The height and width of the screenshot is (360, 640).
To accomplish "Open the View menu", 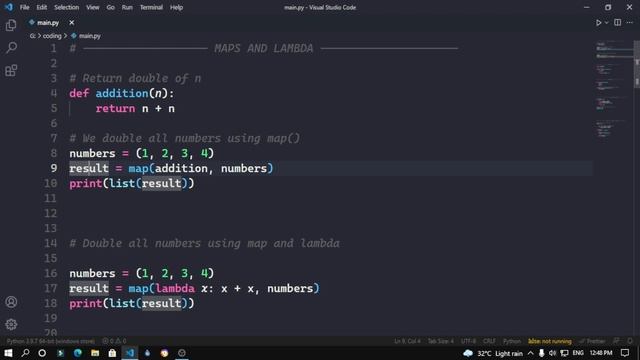I will coord(93,7).
